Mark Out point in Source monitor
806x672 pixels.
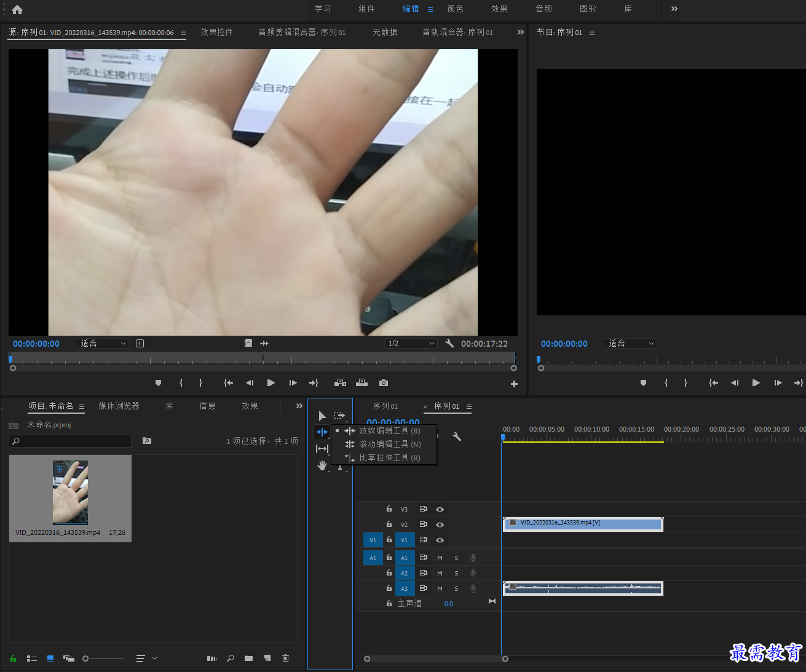200,383
